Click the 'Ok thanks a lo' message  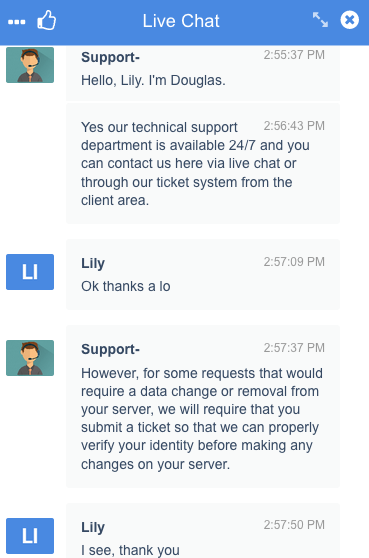pyautogui.click(x=126, y=286)
